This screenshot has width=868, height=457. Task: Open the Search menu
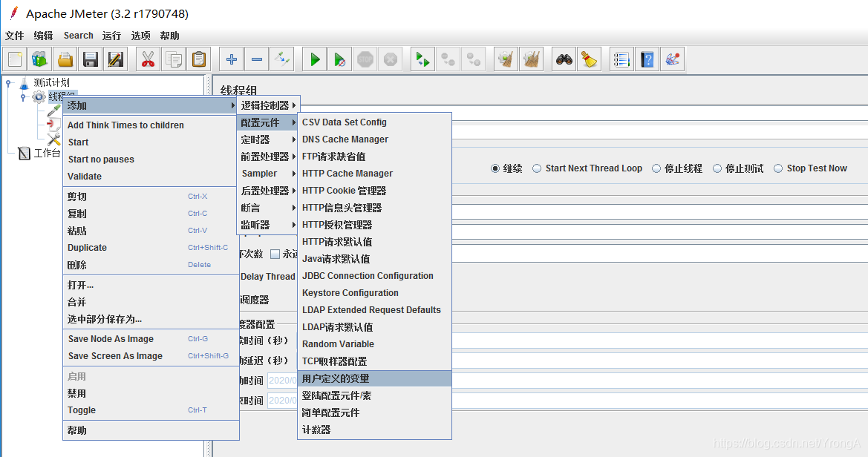pyautogui.click(x=78, y=36)
